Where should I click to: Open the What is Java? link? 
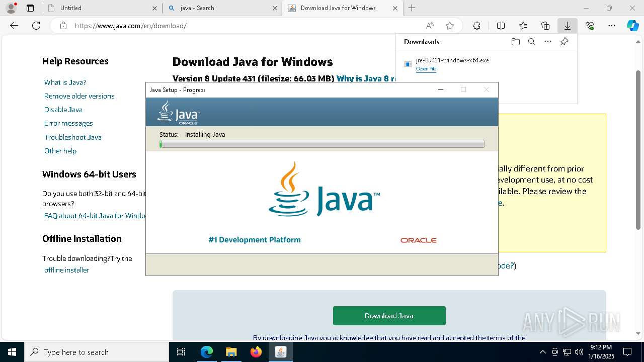tap(65, 82)
